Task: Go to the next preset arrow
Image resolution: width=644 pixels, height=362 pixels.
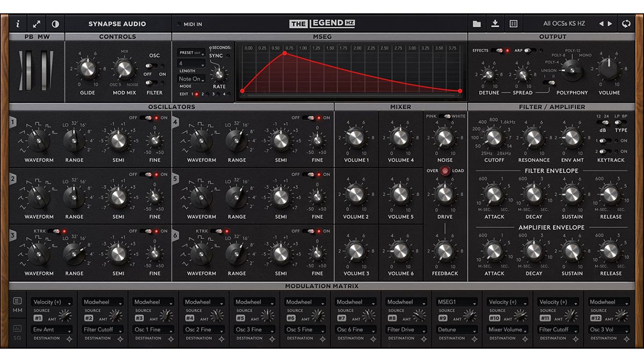Action: click(610, 24)
